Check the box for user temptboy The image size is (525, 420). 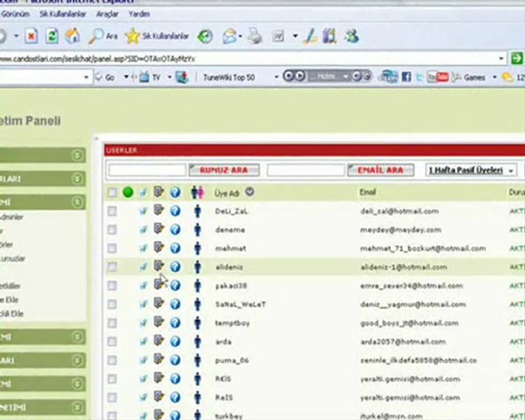tap(112, 323)
